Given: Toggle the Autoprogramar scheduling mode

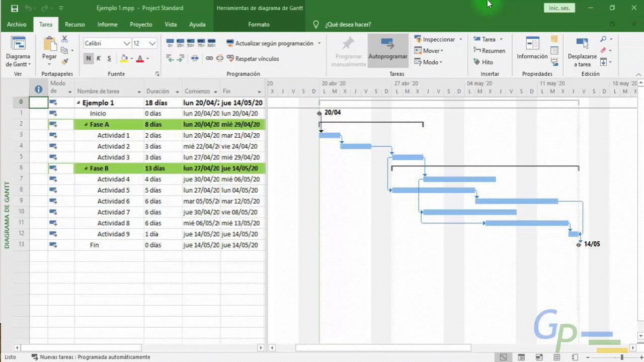Looking at the screenshot, I should click(x=387, y=50).
